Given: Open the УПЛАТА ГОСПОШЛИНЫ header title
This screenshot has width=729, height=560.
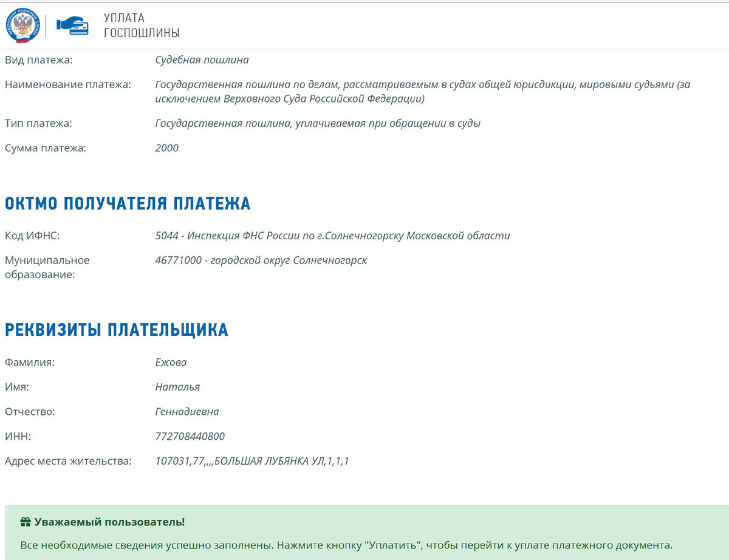Looking at the screenshot, I should click(142, 25).
